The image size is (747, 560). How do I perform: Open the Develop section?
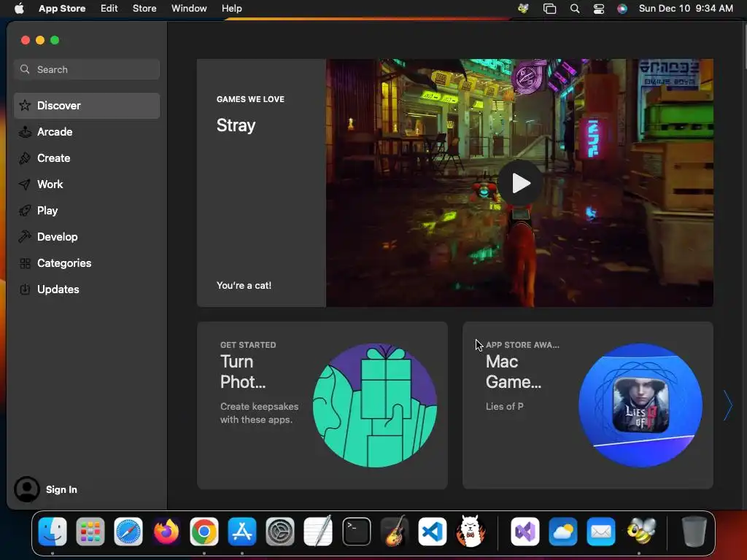[87, 237]
